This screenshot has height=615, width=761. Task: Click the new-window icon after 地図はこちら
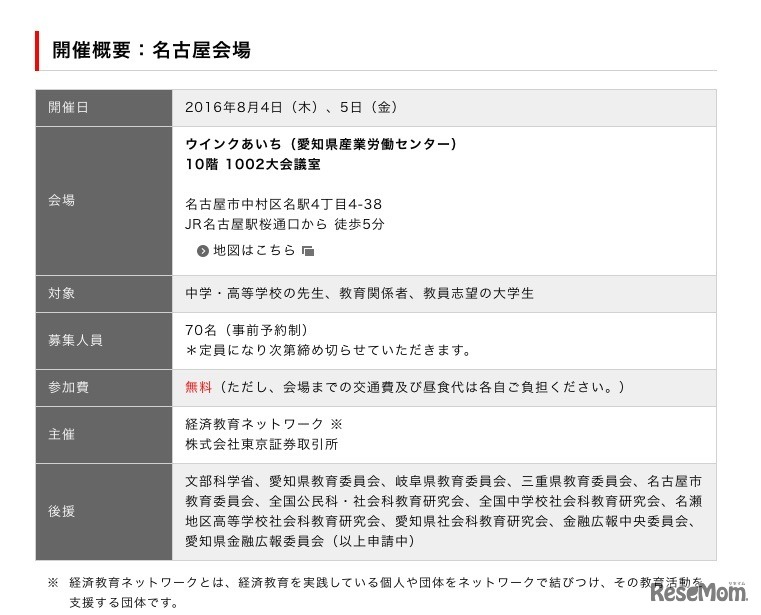[308, 251]
